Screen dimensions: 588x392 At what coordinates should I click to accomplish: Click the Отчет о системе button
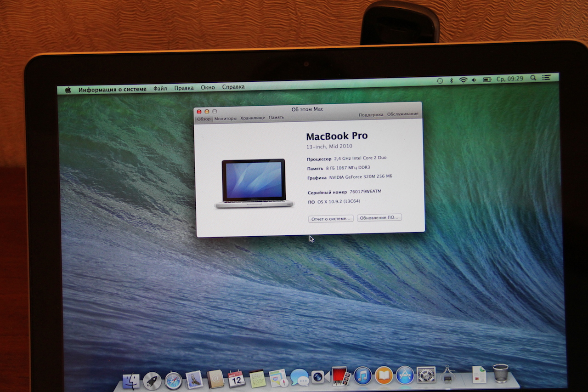point(331,219)
